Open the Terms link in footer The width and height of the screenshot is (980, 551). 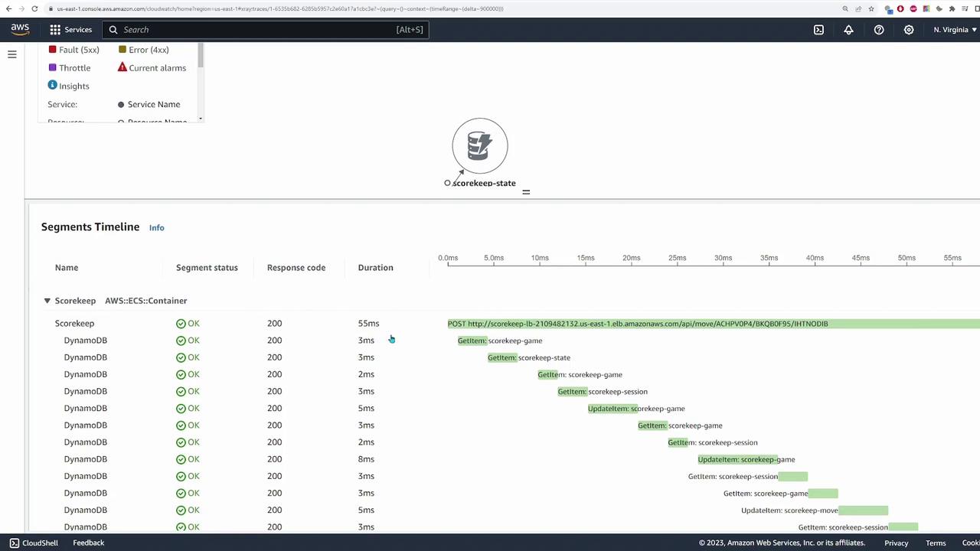[936, 543]
